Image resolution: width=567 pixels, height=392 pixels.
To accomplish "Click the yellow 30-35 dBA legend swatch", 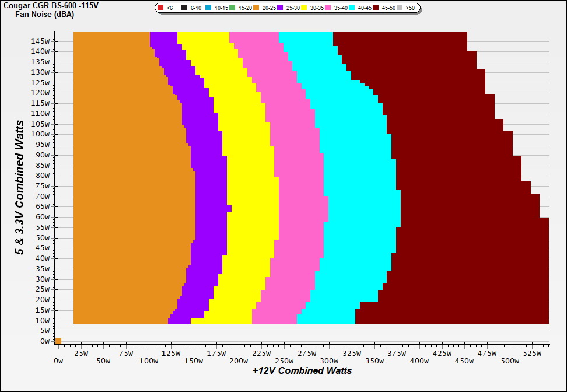I will coord(304,8).
